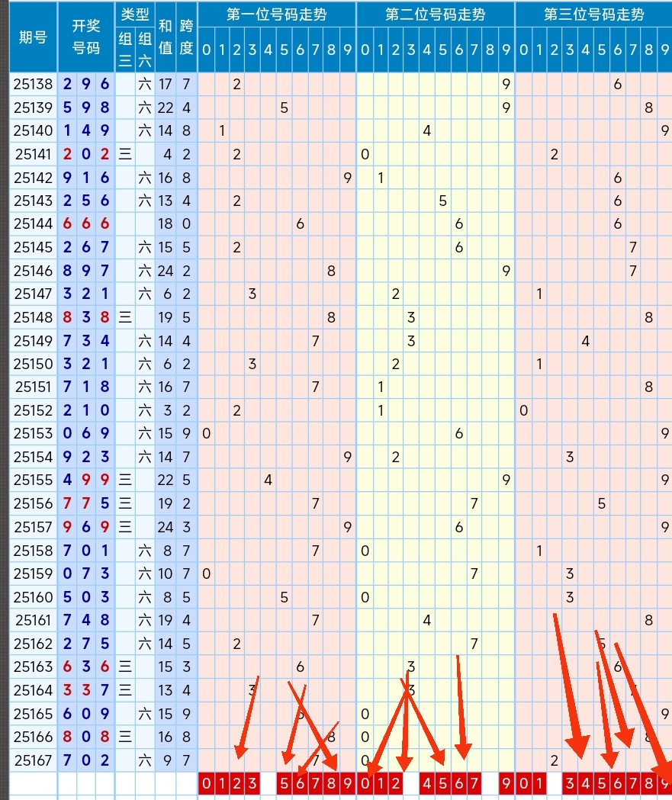Click drawn numbers 6 6 6 in row 25144

(85, 224)
